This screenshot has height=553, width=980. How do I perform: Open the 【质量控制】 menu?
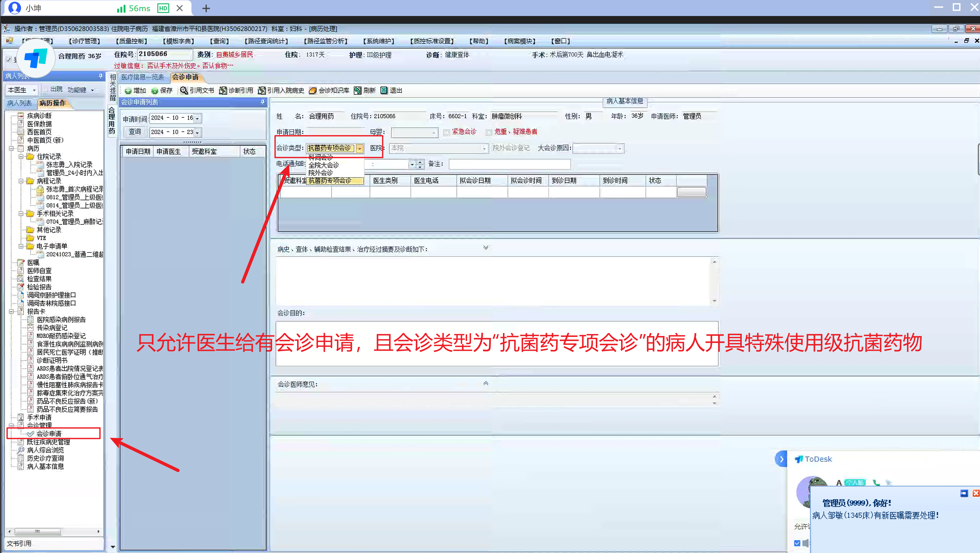coord(131,41)
